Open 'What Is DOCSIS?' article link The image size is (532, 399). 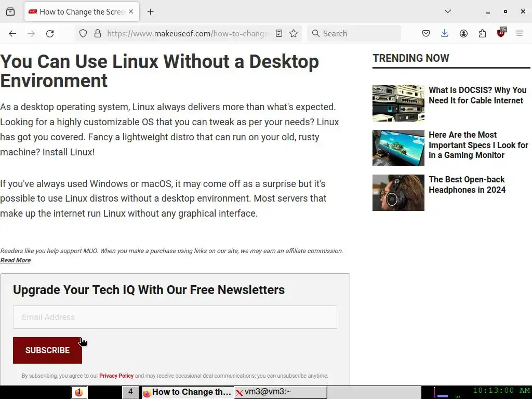pos(477,96)
